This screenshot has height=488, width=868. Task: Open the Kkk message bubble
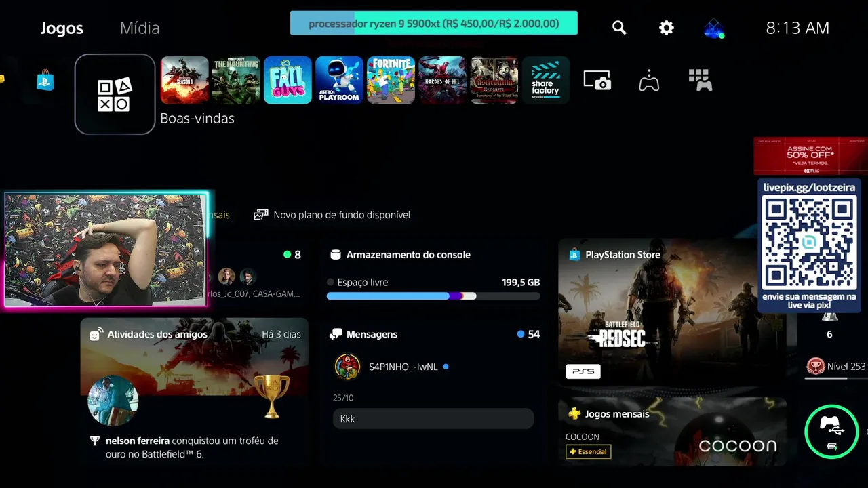433,419
